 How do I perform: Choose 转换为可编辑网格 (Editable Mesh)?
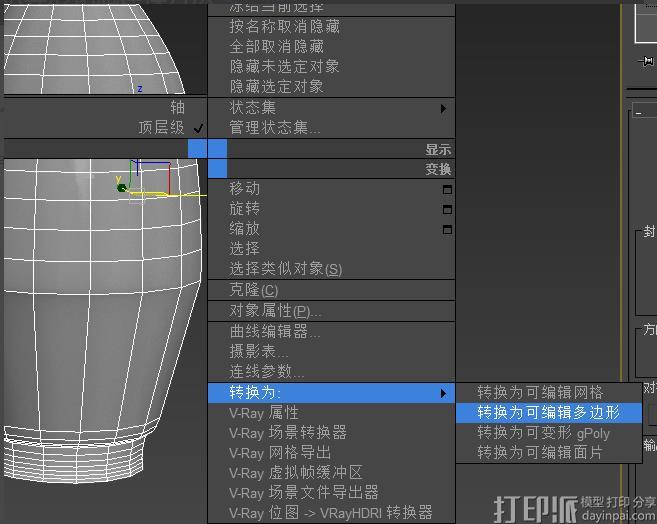pos(540,392)
